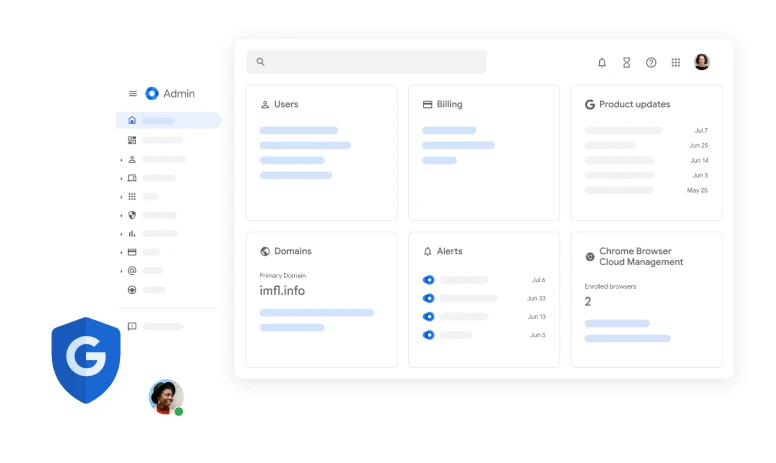Expand the Reporting chart sidebar item arrow
This screenshot has width=776, height=463.
point(121,234)
